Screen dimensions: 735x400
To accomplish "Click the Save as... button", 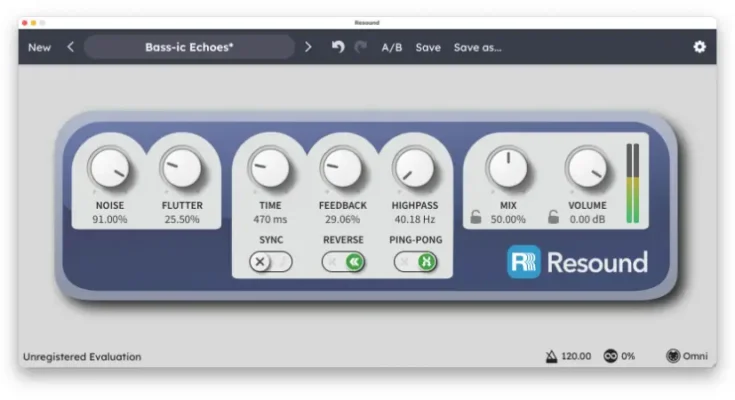I will pyautogui.click(x=477, y=47).
